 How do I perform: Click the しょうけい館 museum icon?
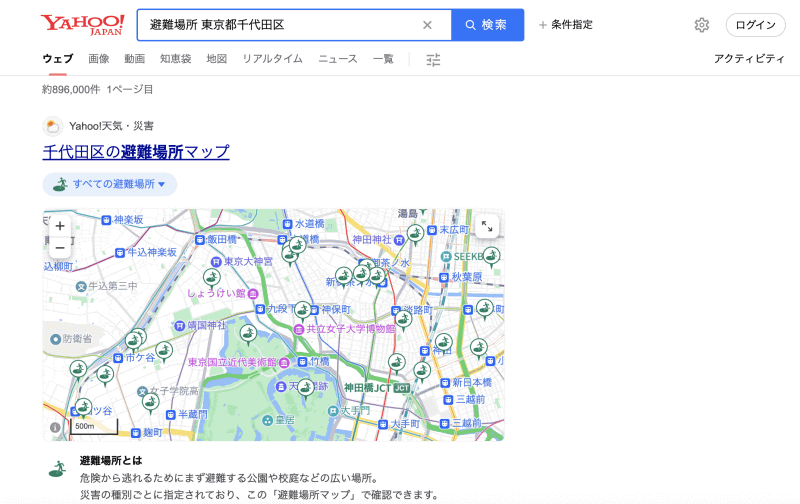click(253, 293)
